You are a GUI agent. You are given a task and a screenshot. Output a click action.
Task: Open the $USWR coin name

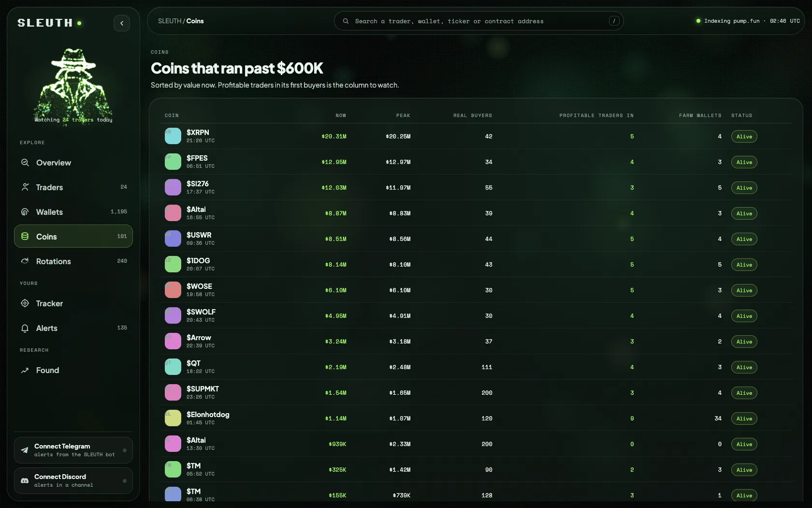199,235
